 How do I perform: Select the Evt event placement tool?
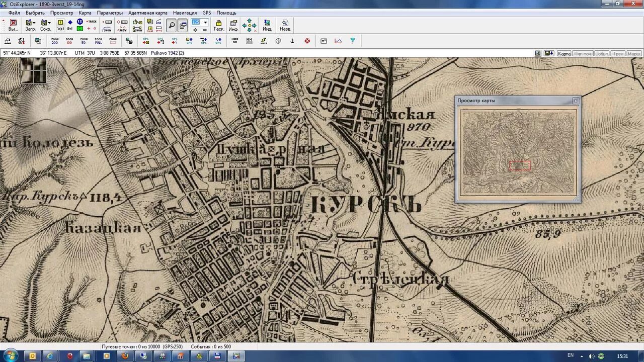pyautogui.click(x=70, y=25)
